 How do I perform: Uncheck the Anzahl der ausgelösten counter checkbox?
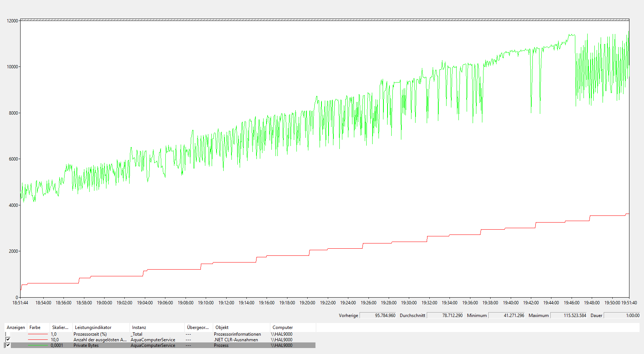pos(7,339)
